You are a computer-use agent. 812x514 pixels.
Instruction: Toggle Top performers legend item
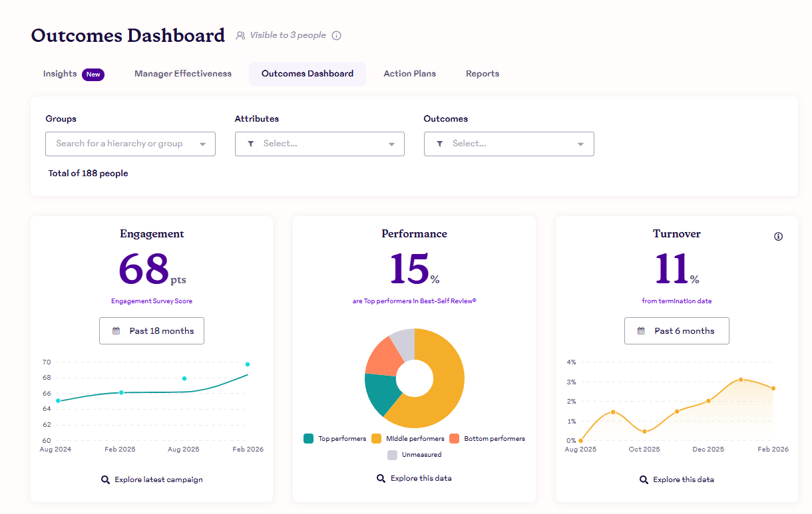pos(335,439)
